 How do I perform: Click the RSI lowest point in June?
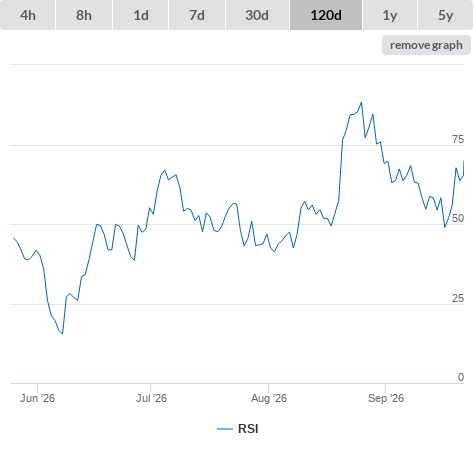click(62, 333)
